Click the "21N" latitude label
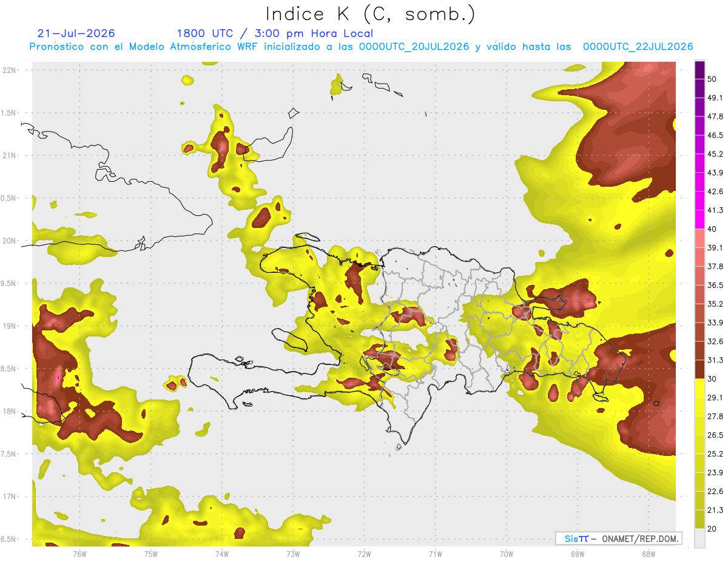The height and width of the screenshot is (562, 728). [x=9, y=155]
